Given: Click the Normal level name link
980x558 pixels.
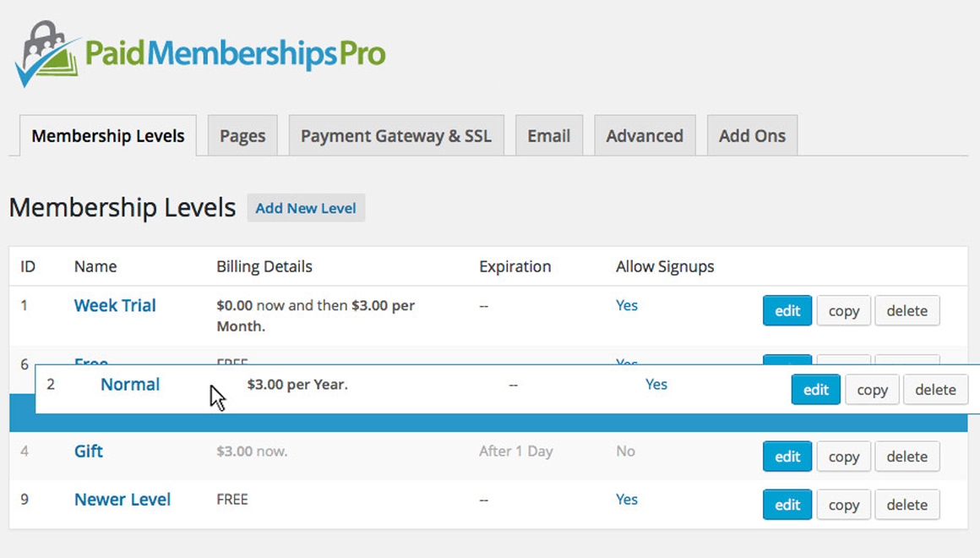Looking at the screenshot, I should coord(130,385).
